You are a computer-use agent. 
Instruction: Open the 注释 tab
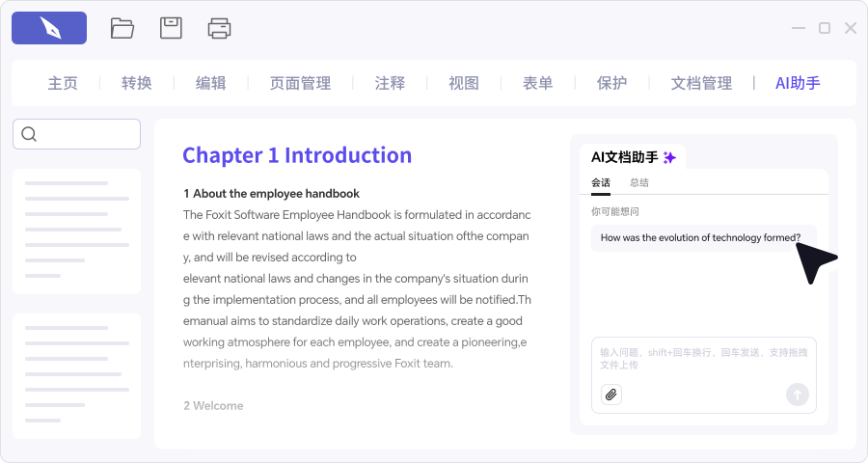(x=390, y=83)
